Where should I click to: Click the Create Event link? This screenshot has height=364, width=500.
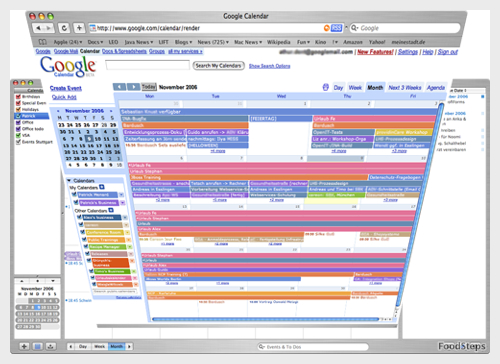click(66, 88)
